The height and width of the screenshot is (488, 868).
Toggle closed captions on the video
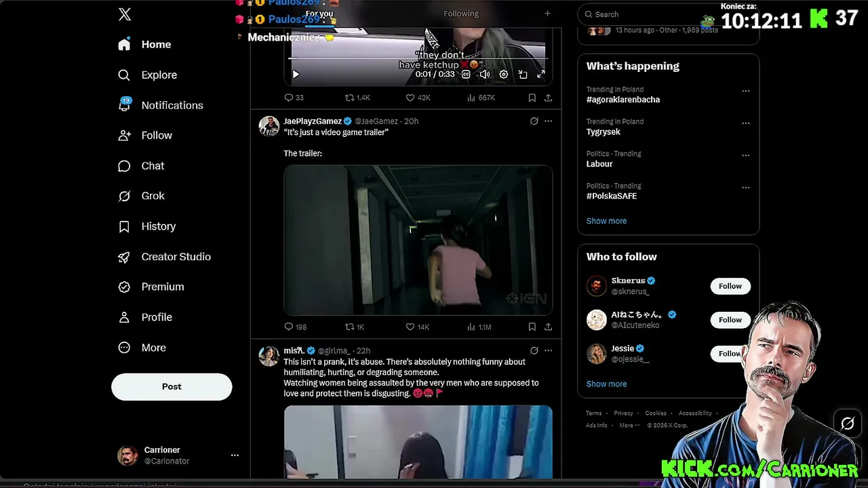click(x=466, y=75)
